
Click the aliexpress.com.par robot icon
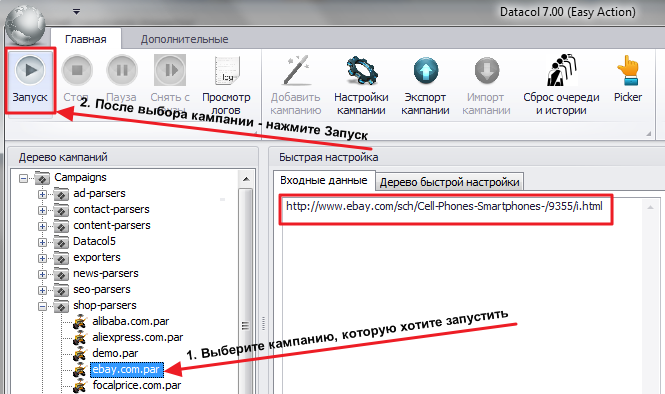pos(79,338)
